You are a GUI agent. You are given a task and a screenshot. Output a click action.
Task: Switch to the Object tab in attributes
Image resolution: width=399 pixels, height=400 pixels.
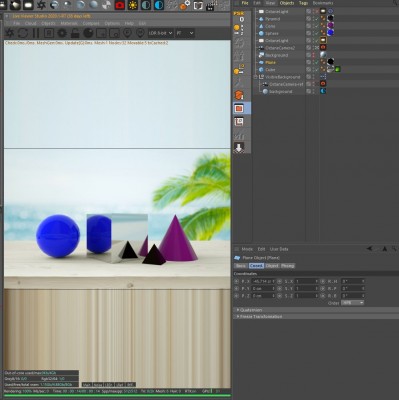[x=272, y=266]
